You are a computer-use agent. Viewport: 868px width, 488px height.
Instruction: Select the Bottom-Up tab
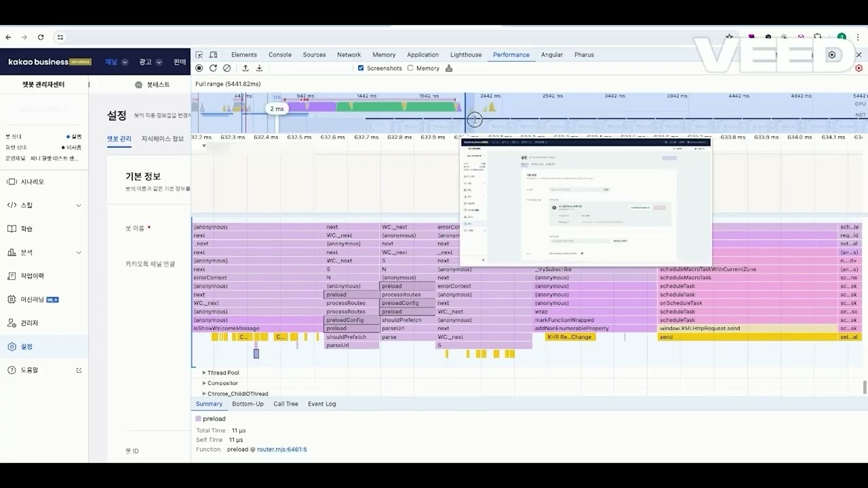[248, 404]
